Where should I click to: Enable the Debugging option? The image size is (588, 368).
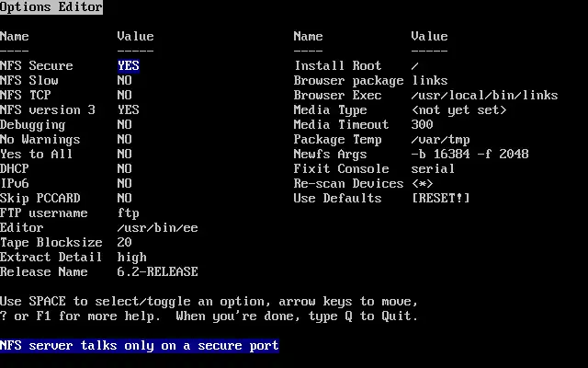pyautogui.click(x=125, y=125)
